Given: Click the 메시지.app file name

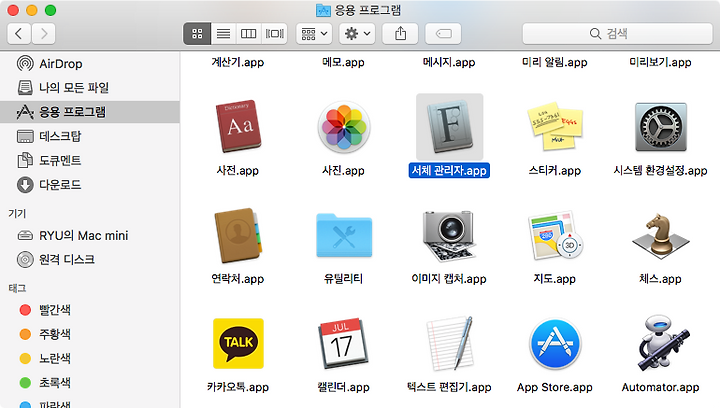Looking at the screenshot, I should pos(449,62).
